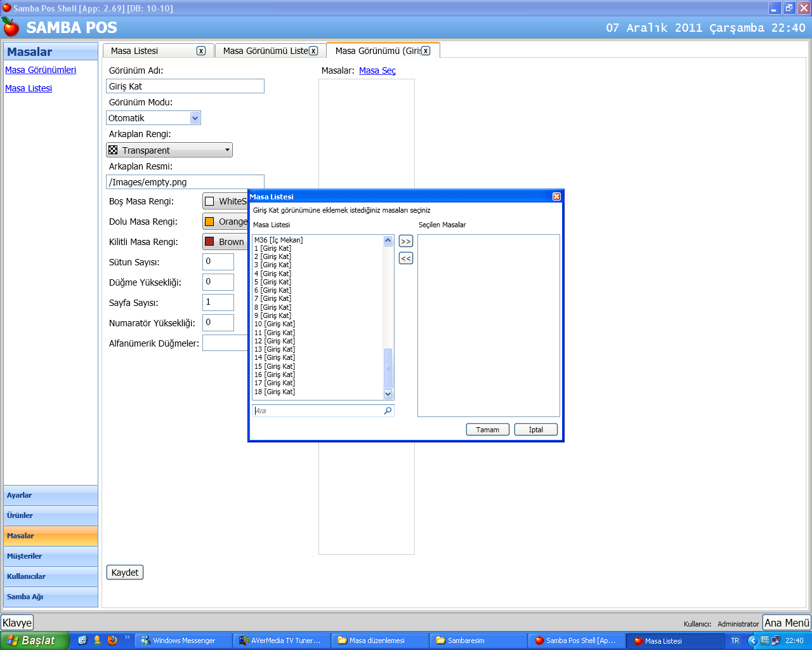This screenshot has width=812, height=650.
Task: Click the Numaratör Yüksekliği field
Action: coord(218,322)
